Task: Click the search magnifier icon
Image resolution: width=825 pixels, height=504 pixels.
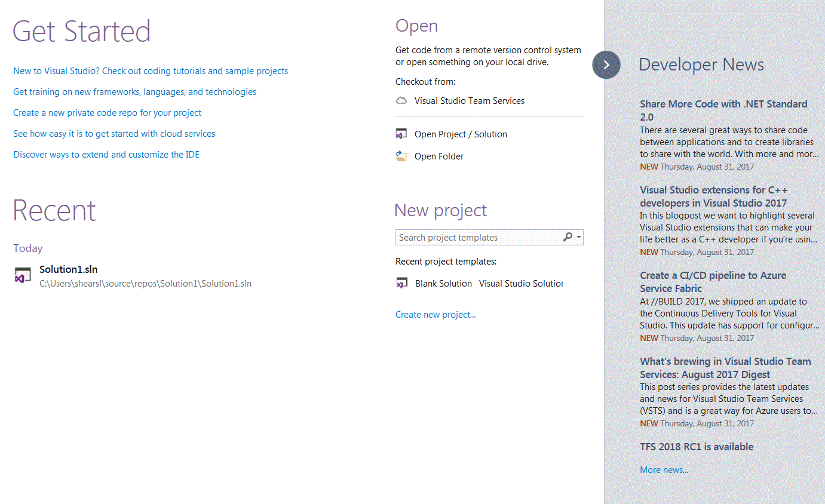Action: (568, 238)
